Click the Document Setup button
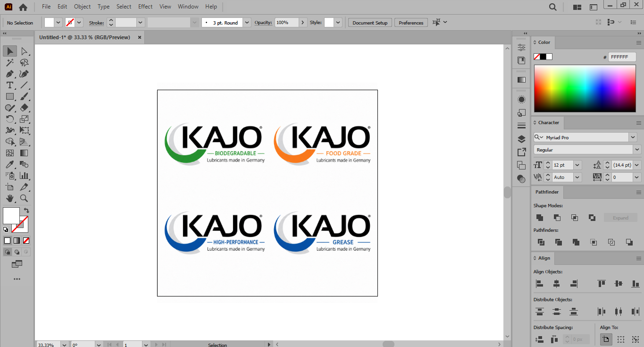This screenshot has width=644, height=347. pos(370,23)
